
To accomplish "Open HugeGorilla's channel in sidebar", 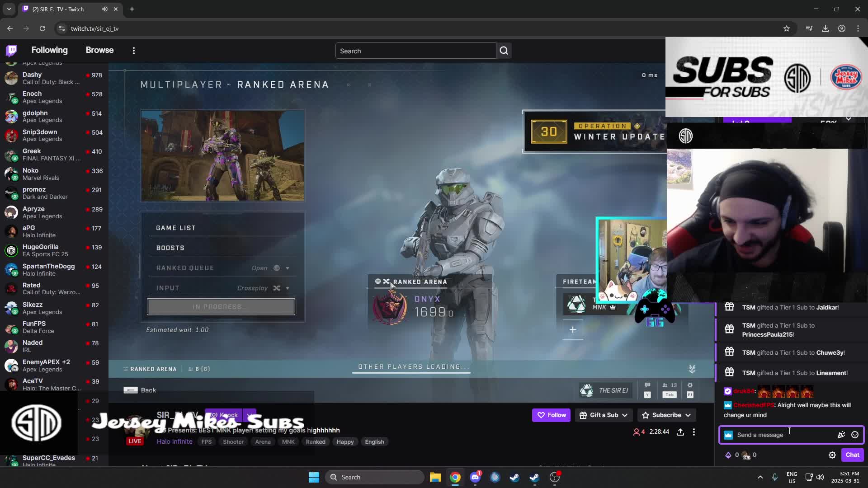I will (x=54, y=250).
